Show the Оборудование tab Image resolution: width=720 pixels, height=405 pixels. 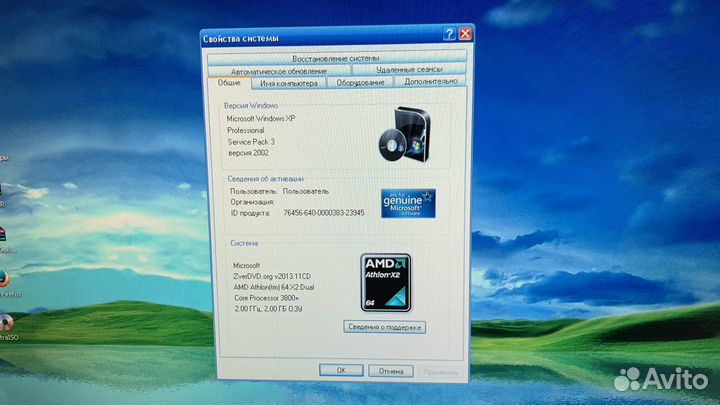(x=360, y=83)
